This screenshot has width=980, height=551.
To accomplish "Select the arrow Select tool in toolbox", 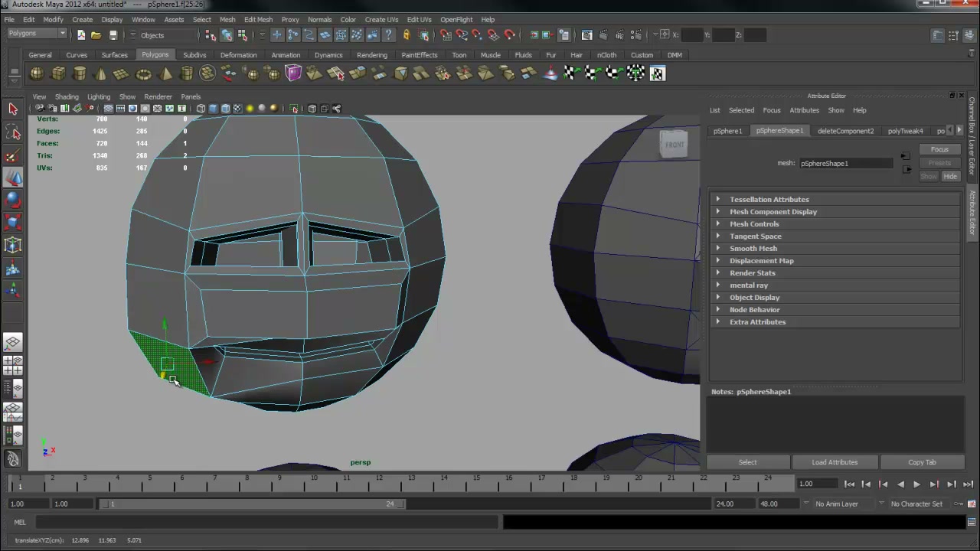I will point(12,109).
